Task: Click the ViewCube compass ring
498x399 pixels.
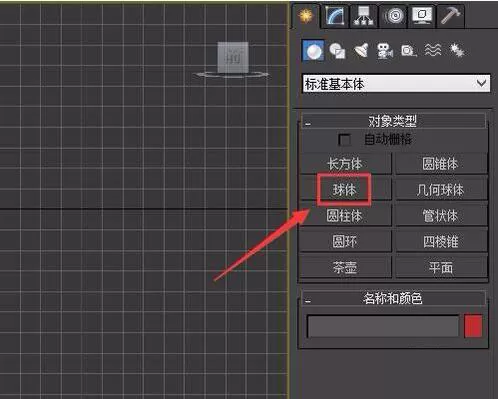Action: [x=232, y=75]
